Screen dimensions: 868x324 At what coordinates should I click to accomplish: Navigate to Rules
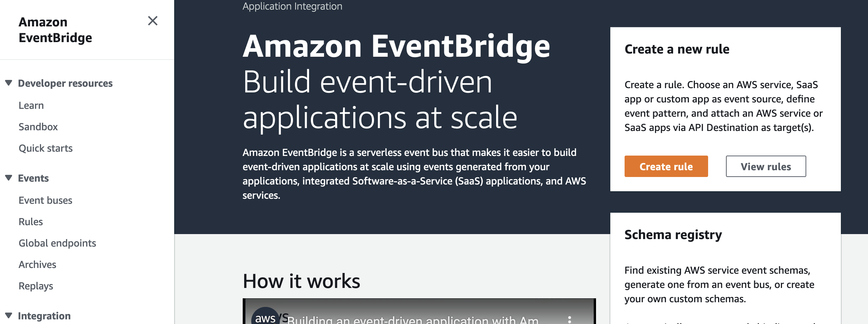click(31, 221)
